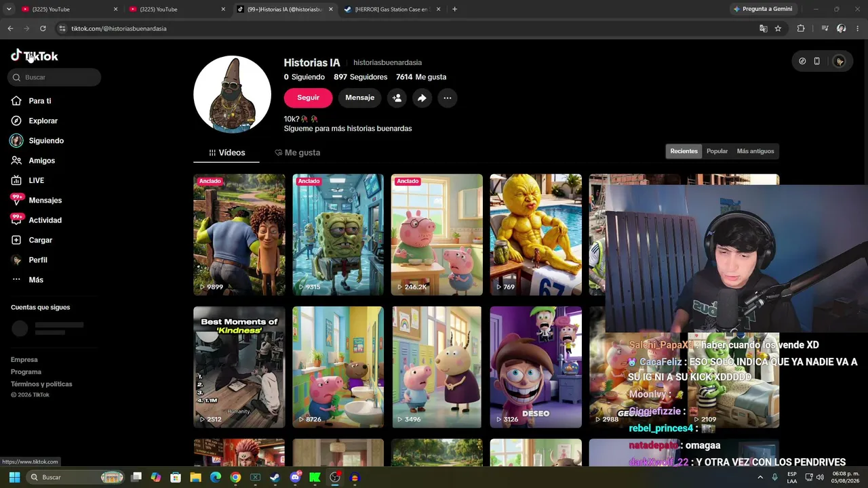This screenshot has width=868, height=488.
Task: Show hidden system tray icons
Action: [x=760, y=477]
